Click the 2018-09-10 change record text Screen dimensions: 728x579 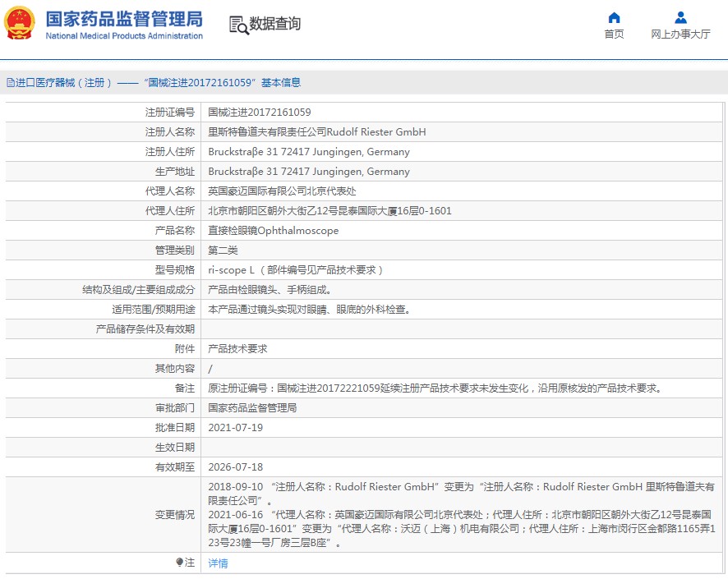pos(461,494)
